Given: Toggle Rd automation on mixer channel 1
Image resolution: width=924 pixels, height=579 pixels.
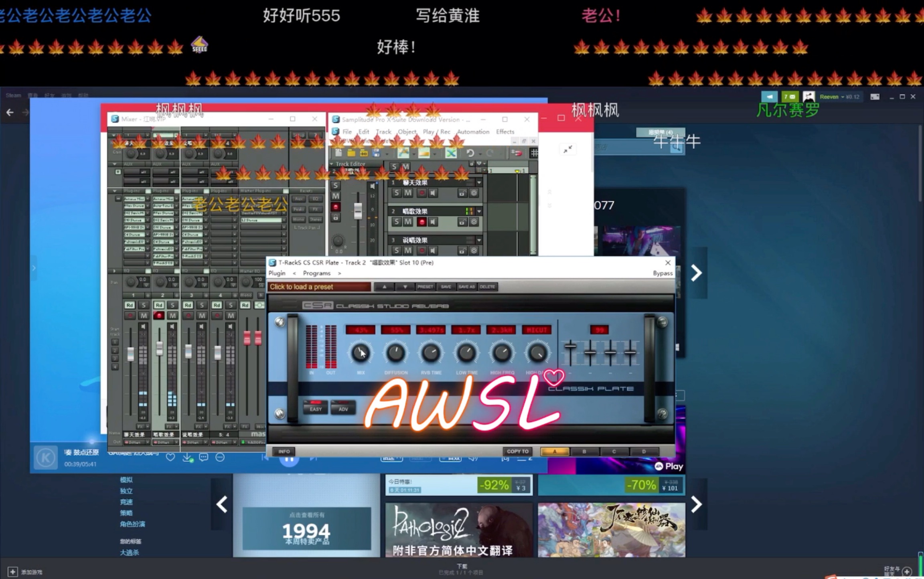Looking at the screenshot, I should [x=130, y=305].
